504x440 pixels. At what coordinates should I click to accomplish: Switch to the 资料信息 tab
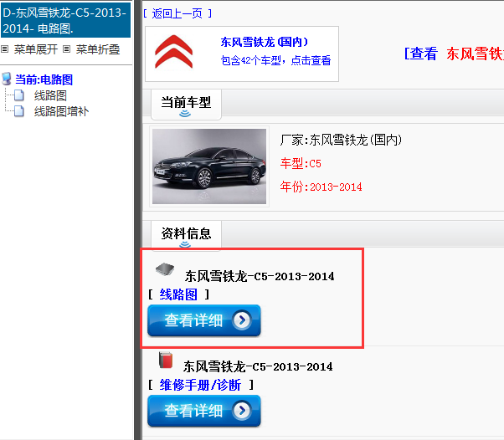186,233
